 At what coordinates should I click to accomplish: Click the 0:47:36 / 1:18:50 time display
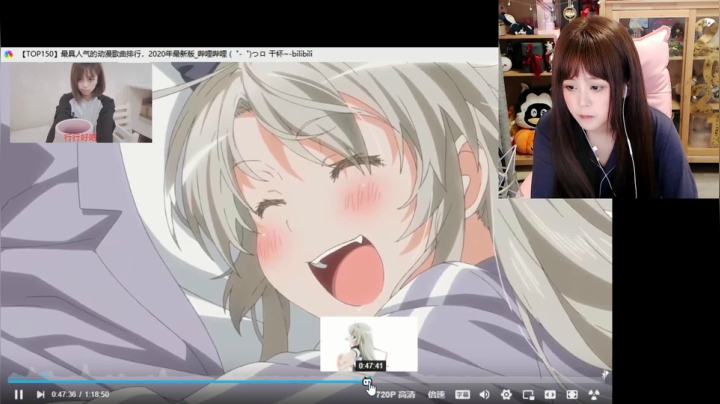click(80, 394)
